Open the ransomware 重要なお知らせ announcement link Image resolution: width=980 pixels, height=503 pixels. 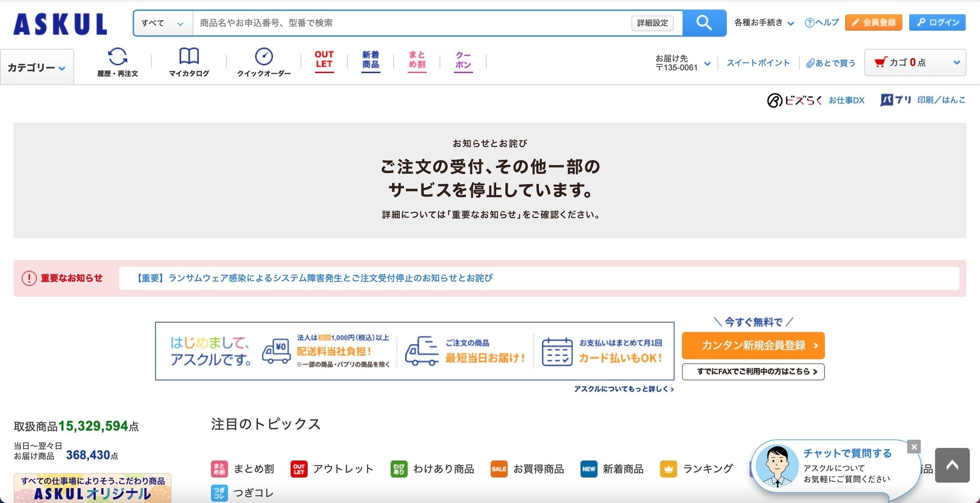tap(315, 278)
